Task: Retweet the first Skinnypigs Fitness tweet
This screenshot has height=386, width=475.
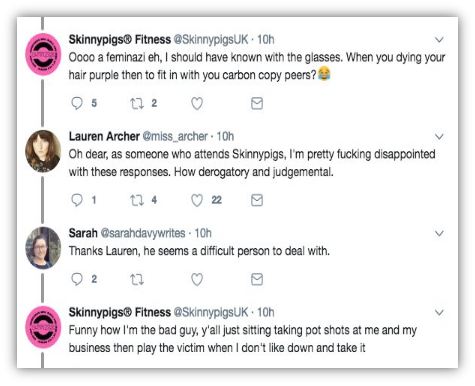Action: 137,103
